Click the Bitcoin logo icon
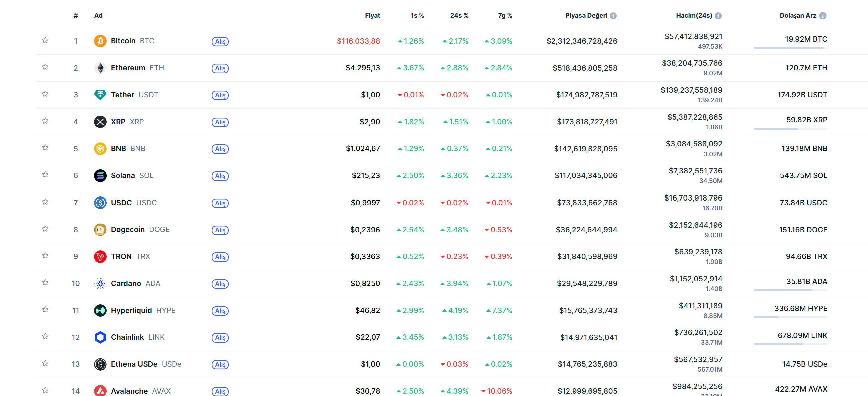Image resolution: width=868 pixels, height=396 pixels. pyautogui.click(x=100, y=41)
